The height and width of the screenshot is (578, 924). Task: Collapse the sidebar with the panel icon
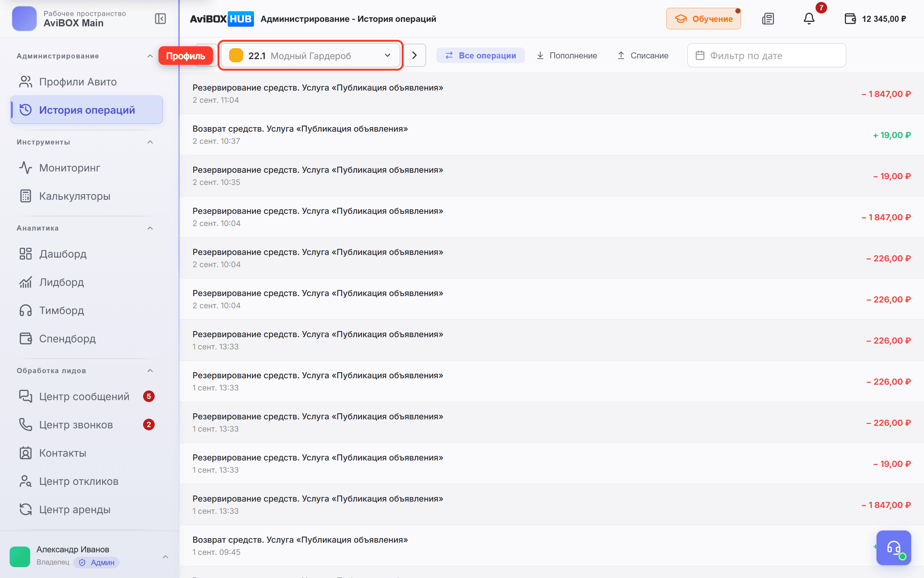(160, 19)
